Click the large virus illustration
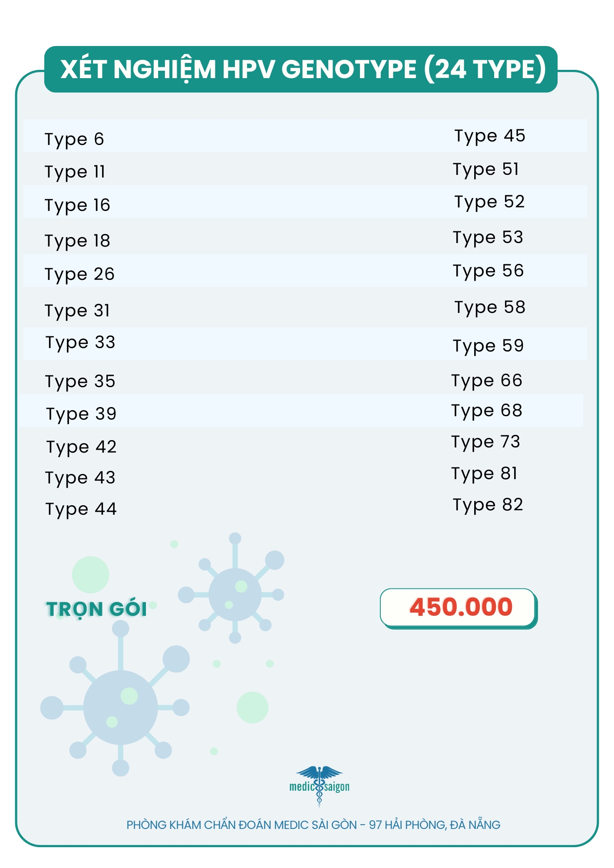The height and width of the screenshot is (868, 614). [119, 707]
